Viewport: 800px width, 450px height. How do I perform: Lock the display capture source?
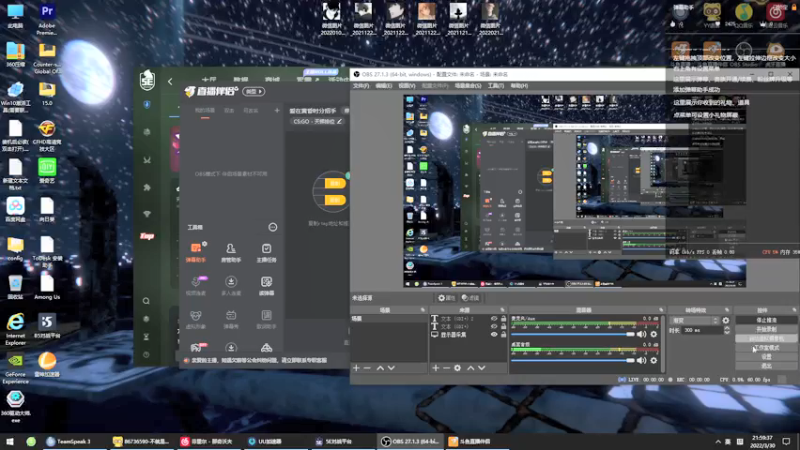pyautogui.click(x=501, y=335)
